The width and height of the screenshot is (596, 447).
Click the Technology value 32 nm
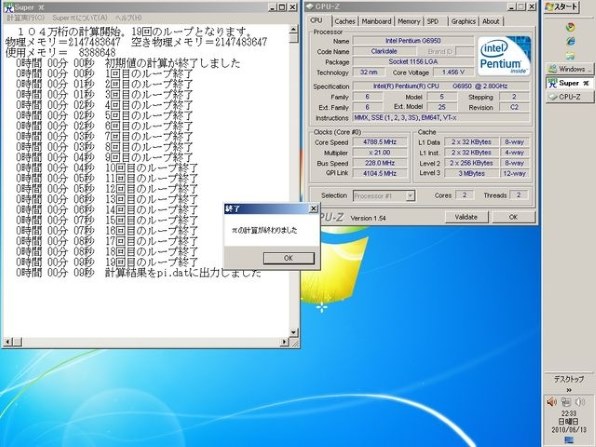369,72
